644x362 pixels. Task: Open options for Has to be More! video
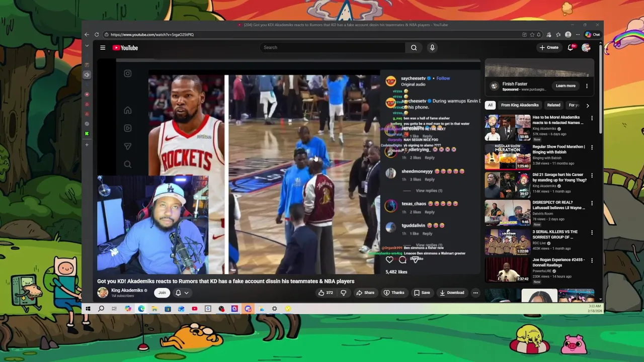click(592, 118)
